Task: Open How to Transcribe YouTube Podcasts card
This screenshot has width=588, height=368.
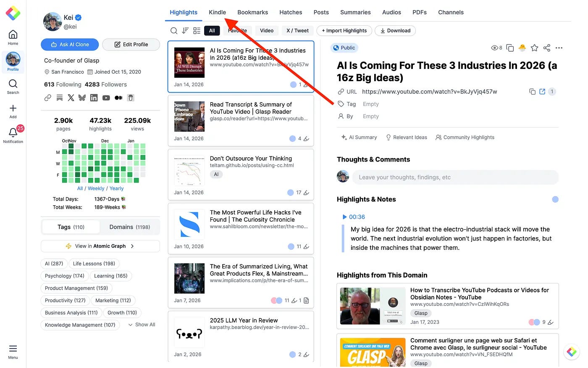Action: pyautogui.click(x=448, y=306)
